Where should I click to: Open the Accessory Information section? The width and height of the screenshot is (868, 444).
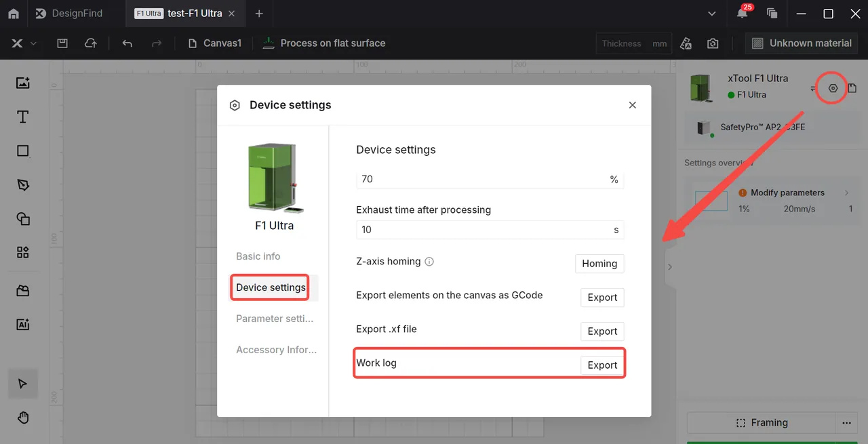277,350
